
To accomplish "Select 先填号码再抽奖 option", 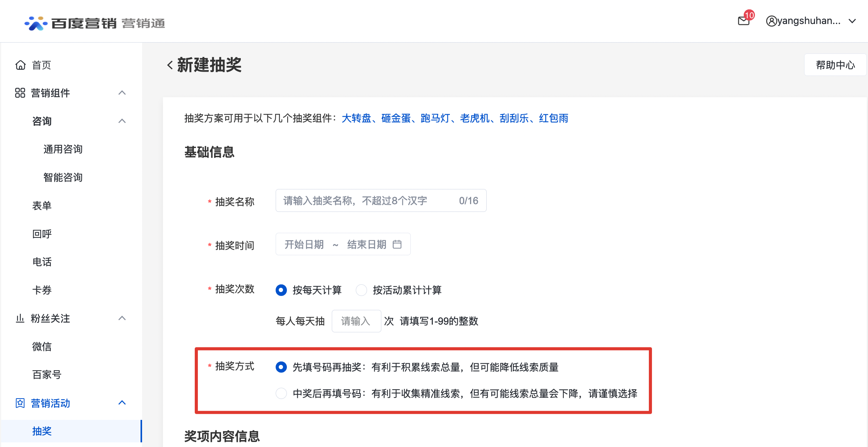I will point(281,367).
